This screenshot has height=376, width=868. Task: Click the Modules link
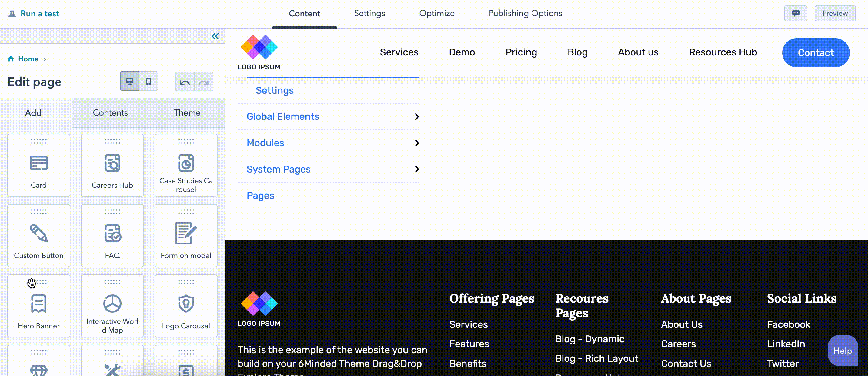(x=265, y=143)
